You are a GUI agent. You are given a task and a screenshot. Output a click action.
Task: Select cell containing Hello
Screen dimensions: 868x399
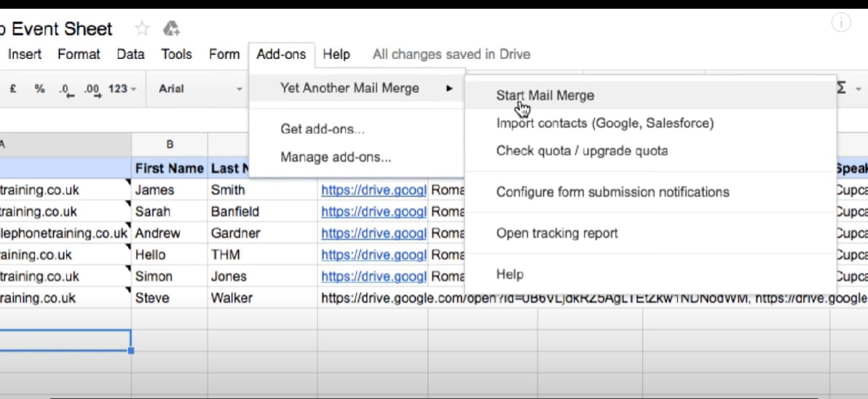coord(170,255)
